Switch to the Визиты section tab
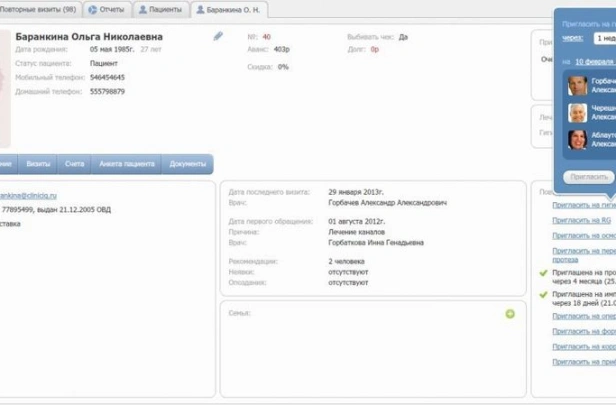616x405 pixels. tap(39, 163)
